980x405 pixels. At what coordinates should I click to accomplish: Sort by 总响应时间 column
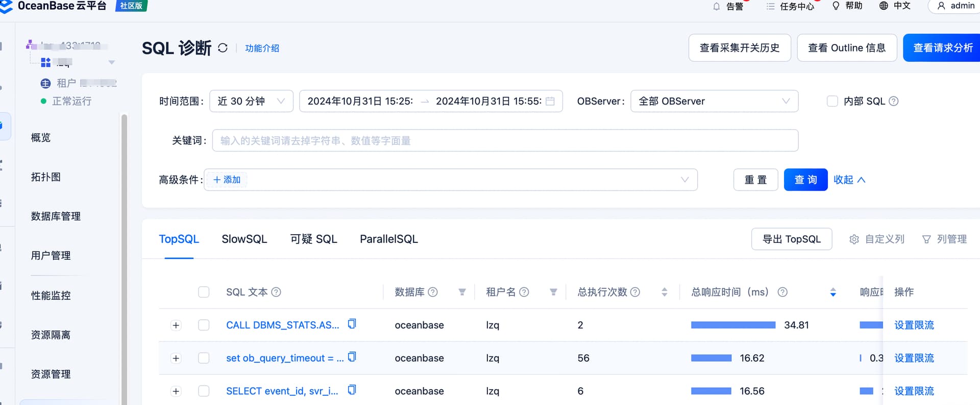[833, 292]
